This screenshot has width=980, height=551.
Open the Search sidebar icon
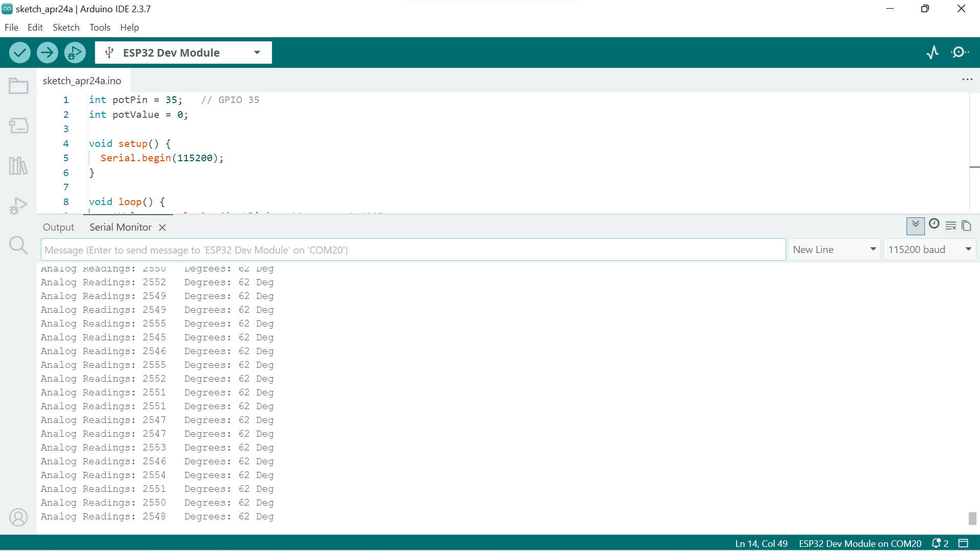tap(18, 245)
